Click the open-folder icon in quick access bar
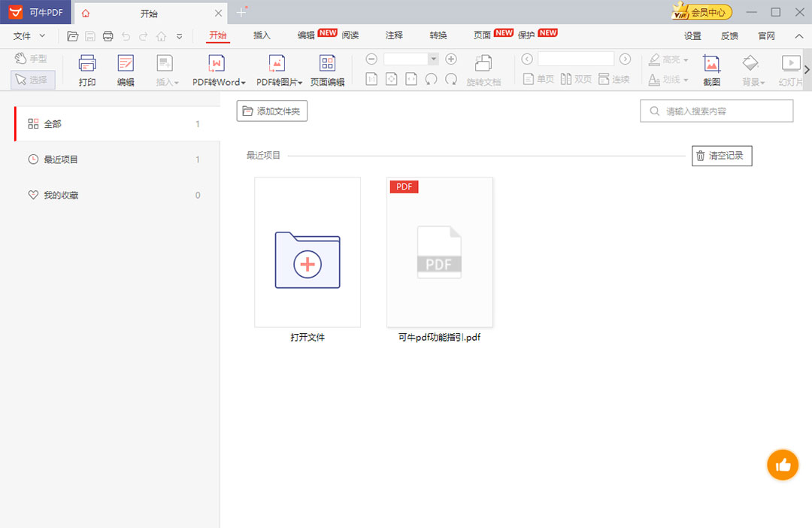 pos(73,36)
